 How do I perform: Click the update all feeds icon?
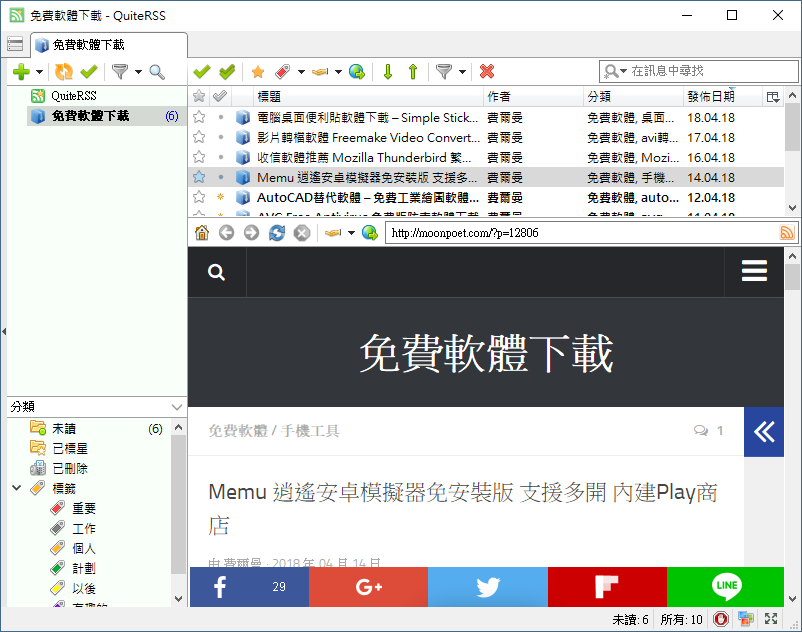click(64, 71)
